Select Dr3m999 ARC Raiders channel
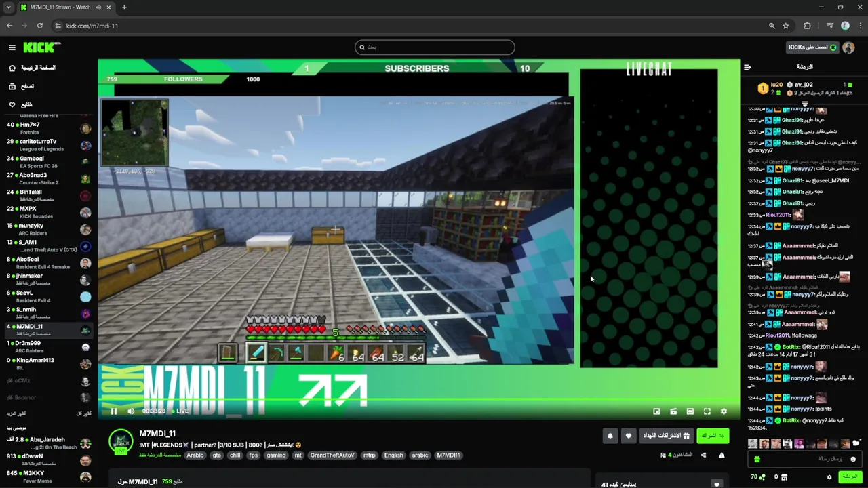Screen dimensions: 868x488 [x=47, y=346]
